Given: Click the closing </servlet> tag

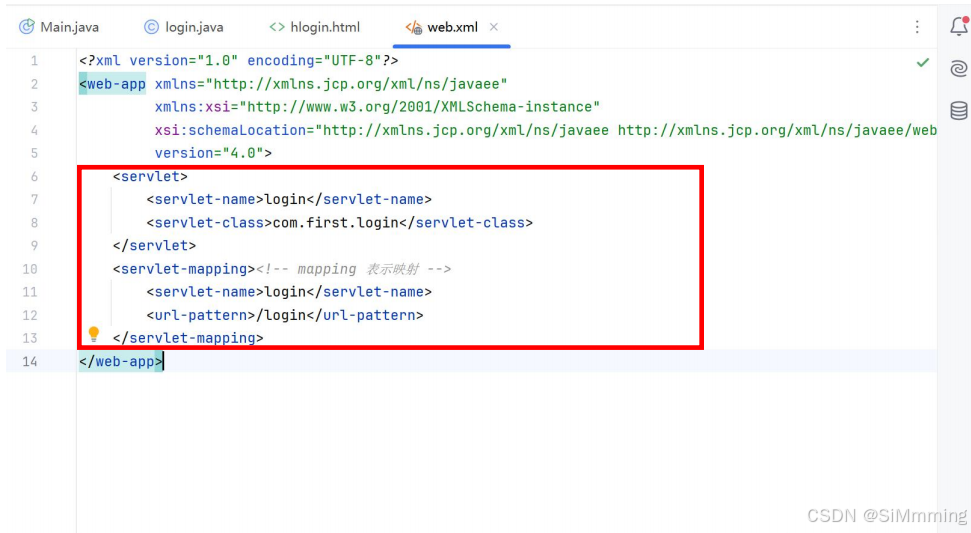Looking at the screenshot, I should click(x=154, y=246).
